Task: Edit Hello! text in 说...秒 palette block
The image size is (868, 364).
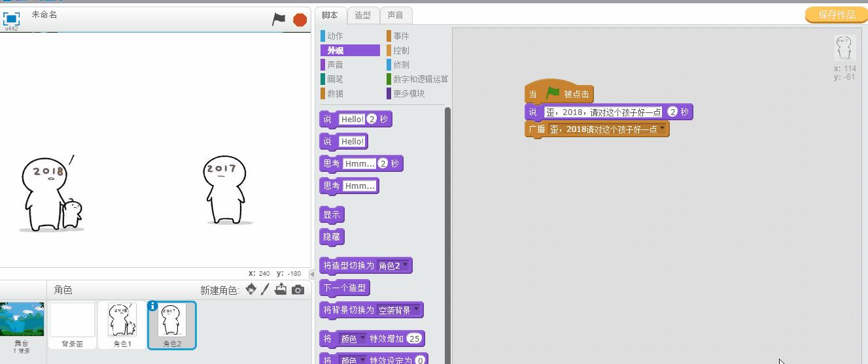Action: click(352, 120)
